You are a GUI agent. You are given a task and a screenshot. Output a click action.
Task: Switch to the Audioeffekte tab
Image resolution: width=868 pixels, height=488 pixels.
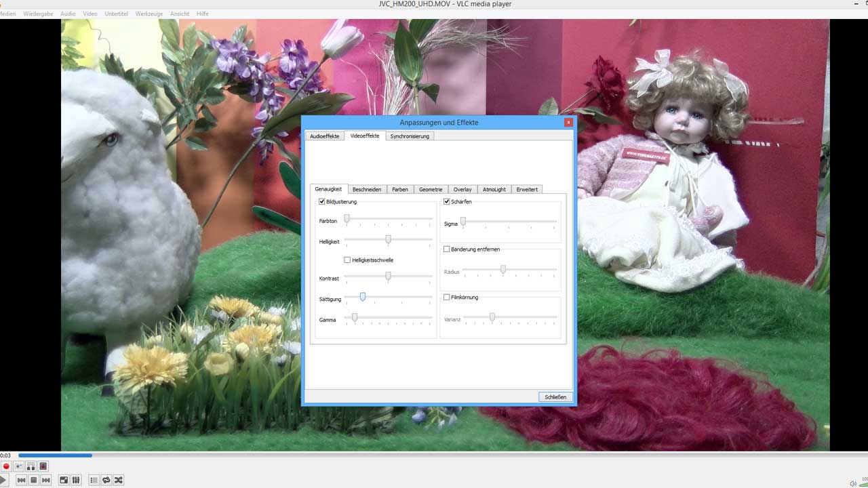pyautogui.click(x=324, y=136)
